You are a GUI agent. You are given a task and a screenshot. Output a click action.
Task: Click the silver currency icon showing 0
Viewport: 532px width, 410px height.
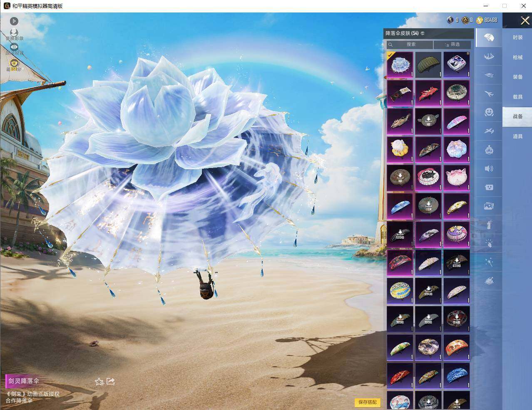coord(450,20)
